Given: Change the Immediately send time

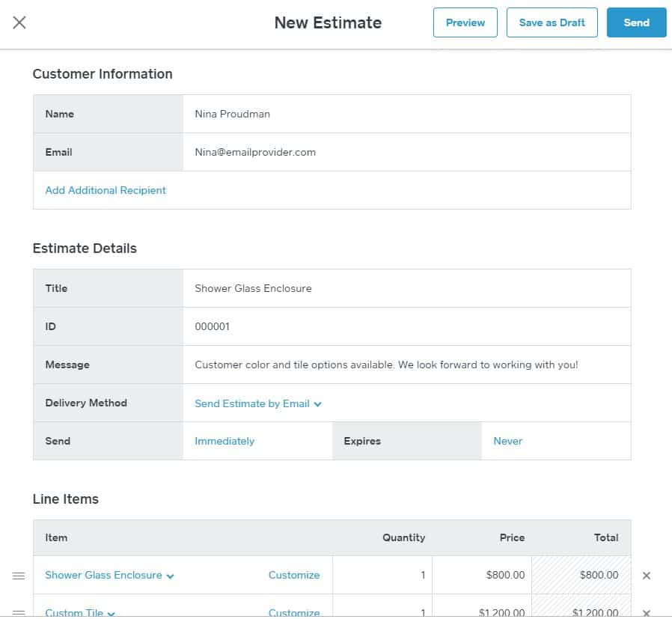Looking at the screenshot, I should pos(224,441).
